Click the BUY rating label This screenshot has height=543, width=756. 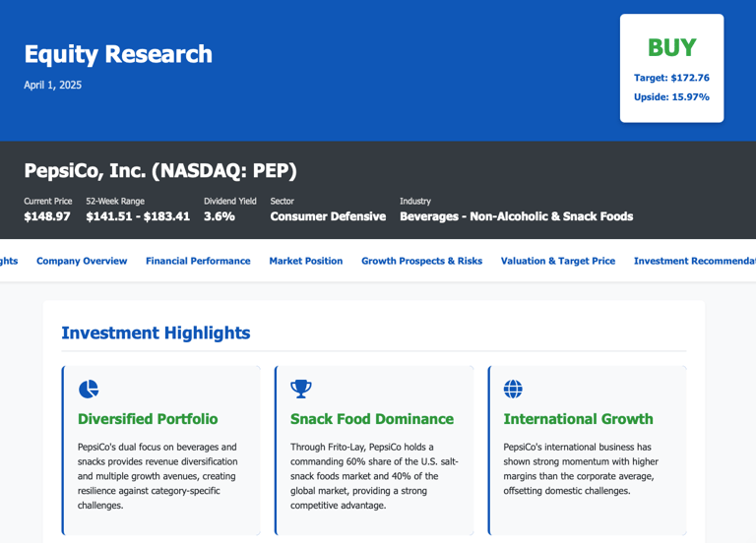pyautogui.click(x=671, y=47)
